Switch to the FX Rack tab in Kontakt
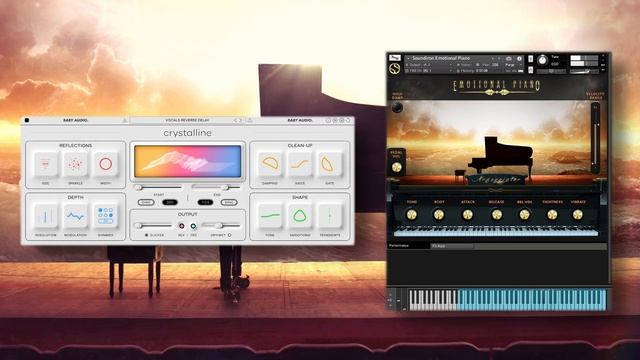 [452, 246]
